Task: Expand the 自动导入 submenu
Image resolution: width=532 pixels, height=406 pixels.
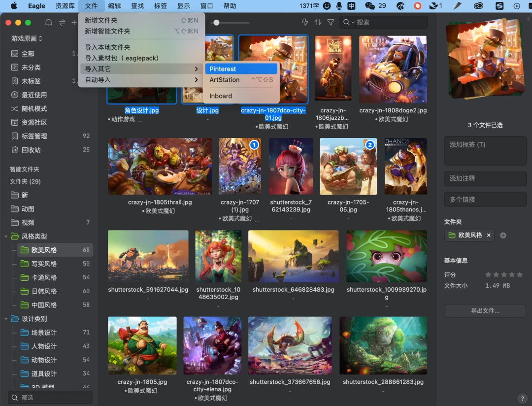Action: click(141, 80)
